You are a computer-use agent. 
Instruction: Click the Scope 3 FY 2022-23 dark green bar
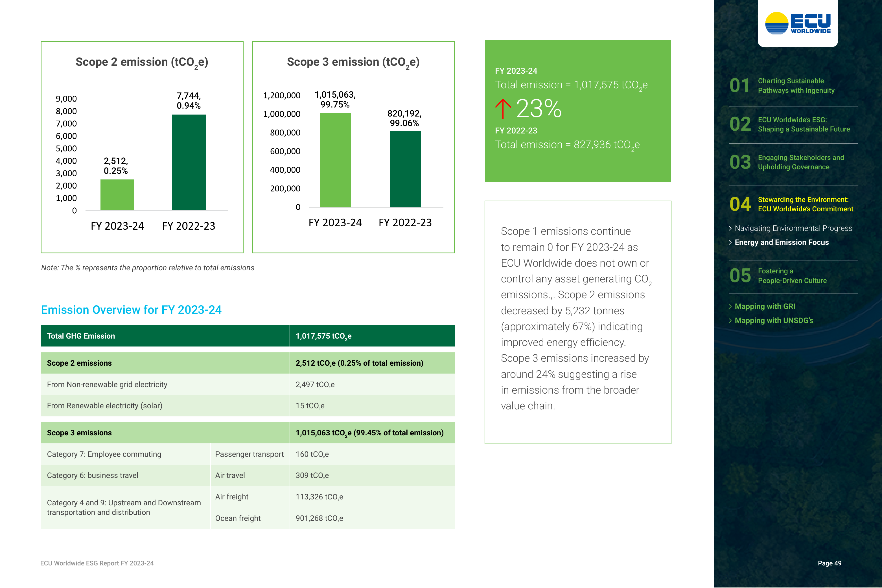(x=405, y=169)
